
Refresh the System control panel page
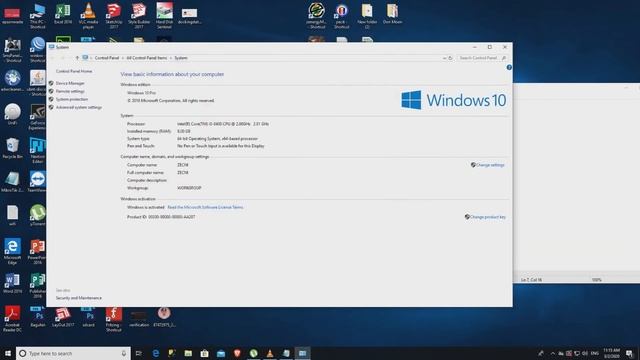(x=450, y=58)
